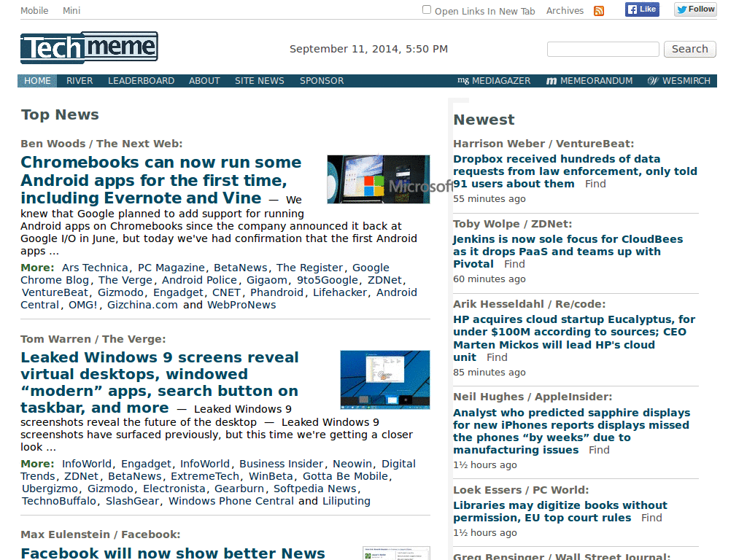Open the Android Police related link
This screenshot has height=560, width=747.
pyautogui.click(x=199, y=280)
